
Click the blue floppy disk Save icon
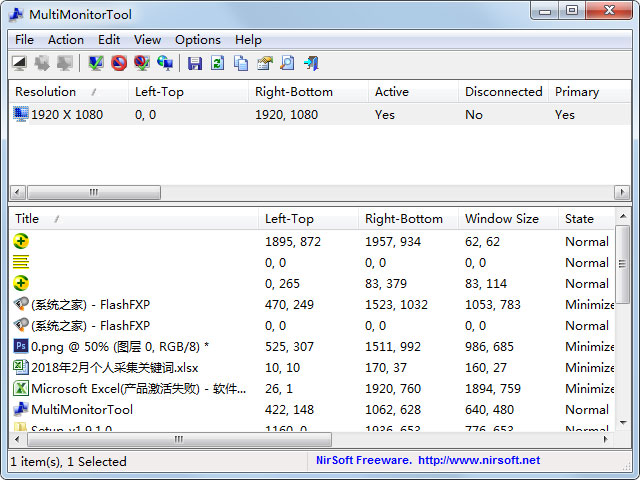195,64
